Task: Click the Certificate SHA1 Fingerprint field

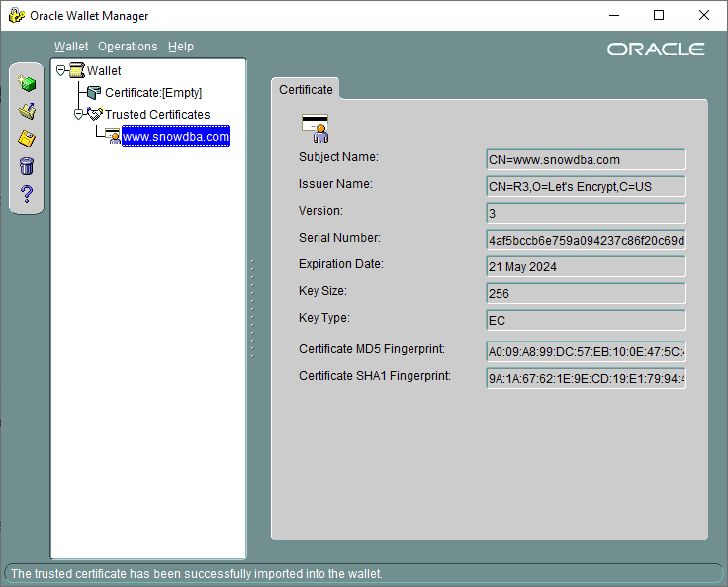Action: click(x=586, y=378)
